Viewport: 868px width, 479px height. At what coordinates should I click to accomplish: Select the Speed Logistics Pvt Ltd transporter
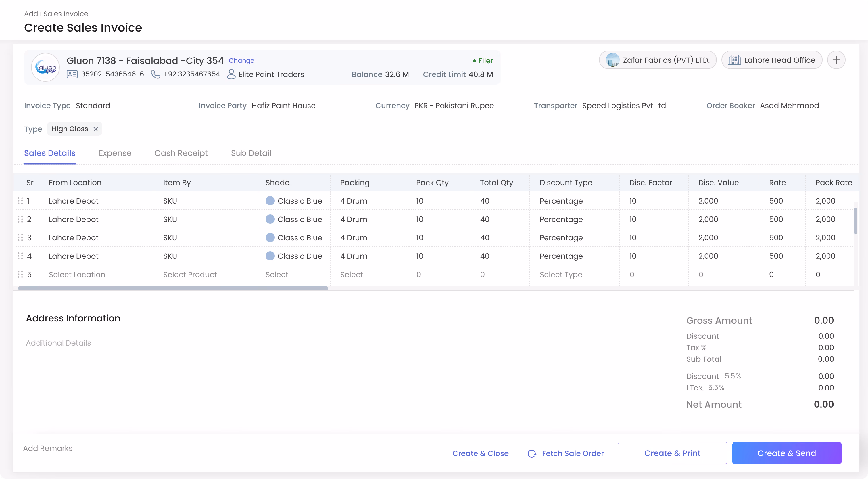click(624, 106)
